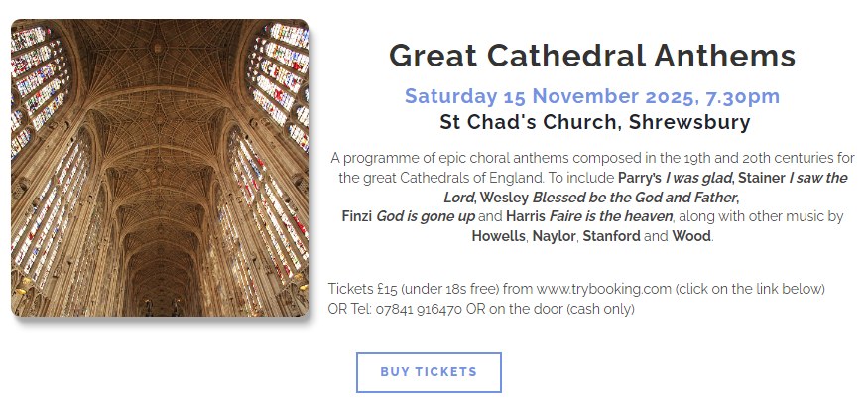Select the title God is gone up
The height and width of the screenshot is (398, 868).
(x=425, y=216)
